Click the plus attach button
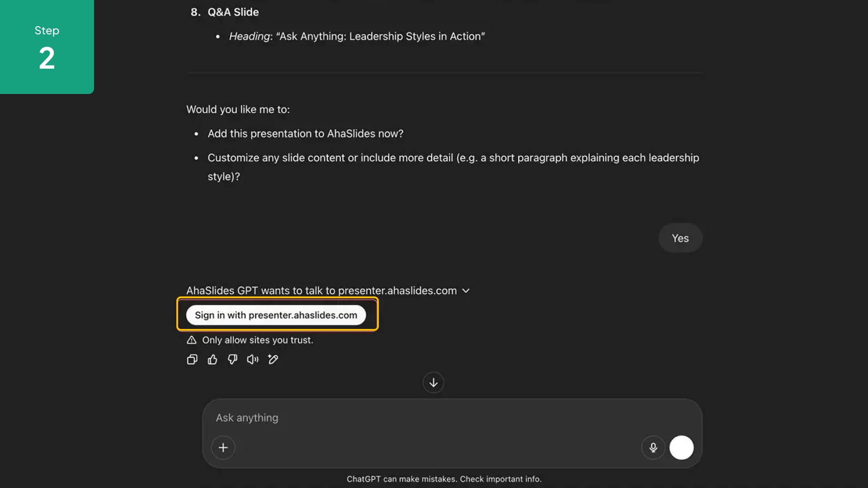This screenshot has width=868, height=488. point(223,447)
